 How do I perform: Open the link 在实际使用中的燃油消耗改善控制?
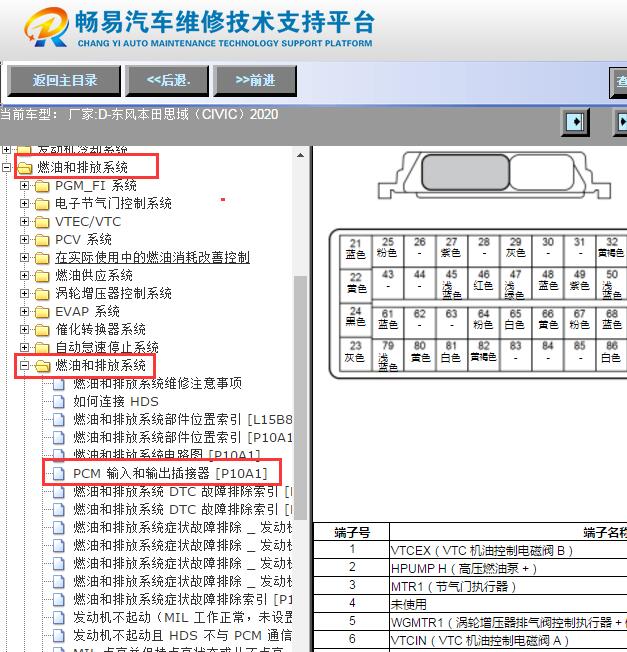tap(153, 257)
